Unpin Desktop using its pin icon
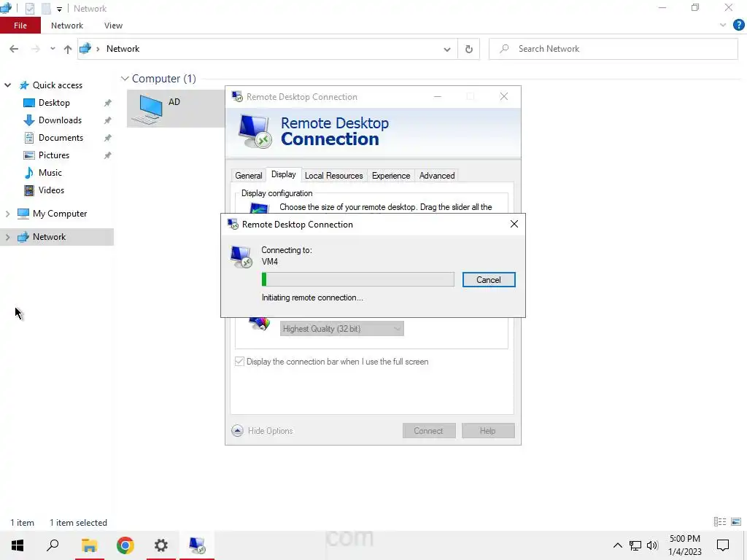The image size is (747, 560). tap(108, 103)
